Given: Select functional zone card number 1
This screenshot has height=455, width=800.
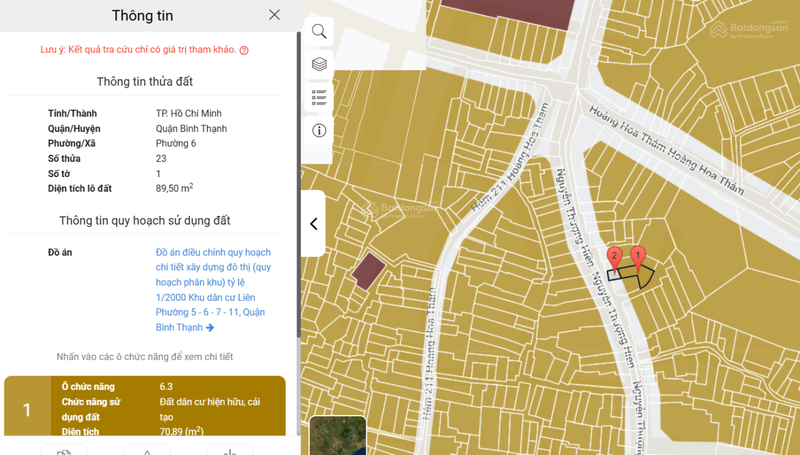Looking at the screenshot, I should pos(145,408).
